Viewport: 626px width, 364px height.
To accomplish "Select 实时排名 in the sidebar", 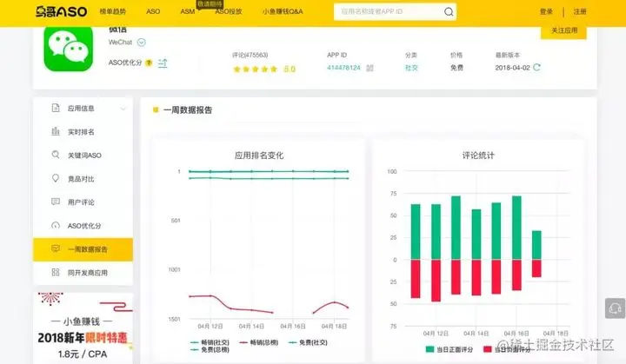I will tap(83, 132).
